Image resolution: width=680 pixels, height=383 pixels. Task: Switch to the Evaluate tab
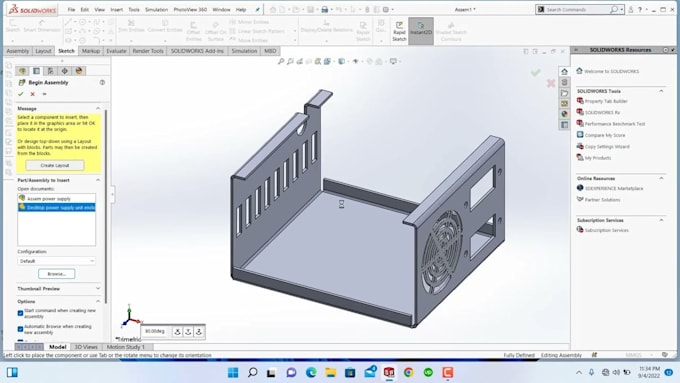(x=116, y=51)
